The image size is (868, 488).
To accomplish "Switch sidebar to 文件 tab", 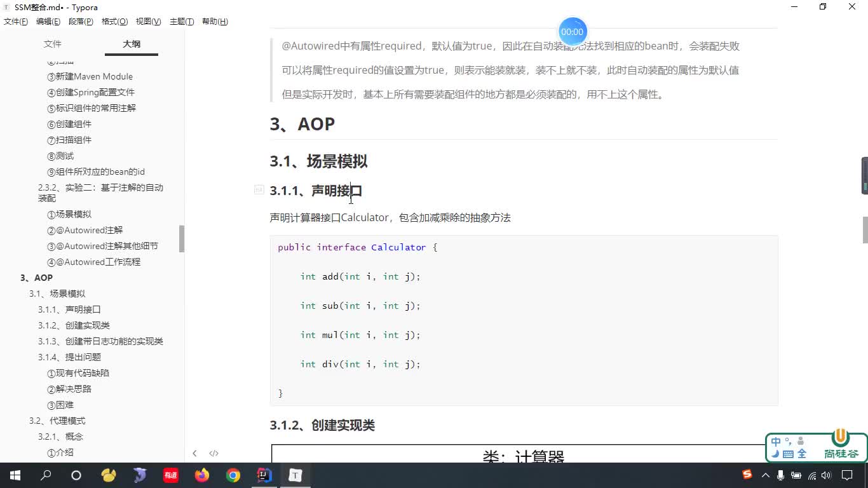I will pyautogui.click(x=53, y=44).
